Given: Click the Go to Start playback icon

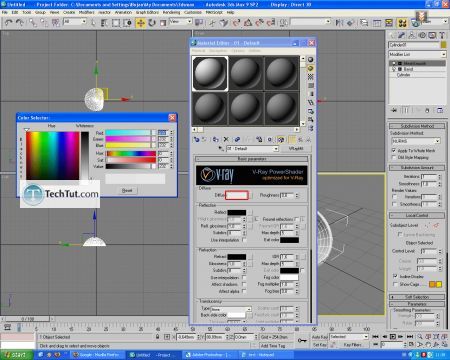Looking at the screenshot, I should coord(375,337).
